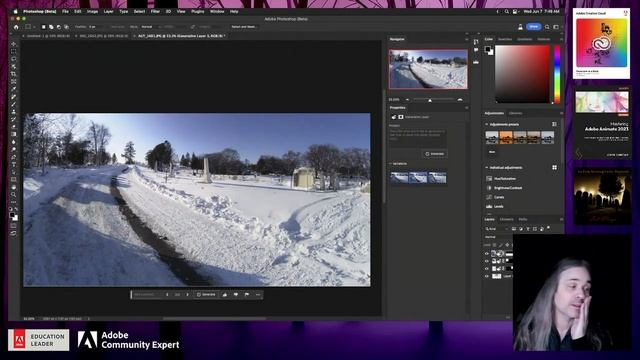Image resolution: width=640 pixels, height=360 pixels.
Task: Select the Eyedropper tool
Action: [13, 89]
